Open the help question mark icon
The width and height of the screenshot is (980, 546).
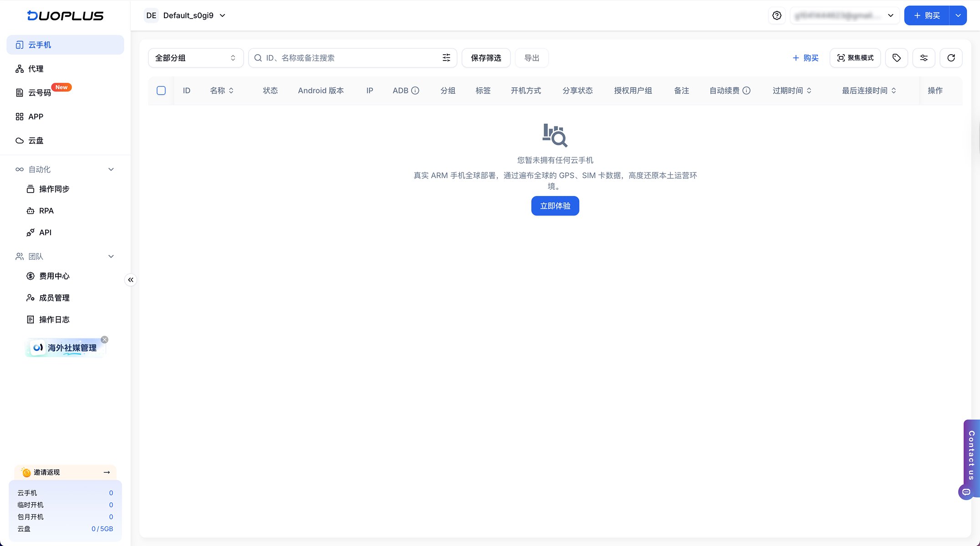click(x=777, y=15)
